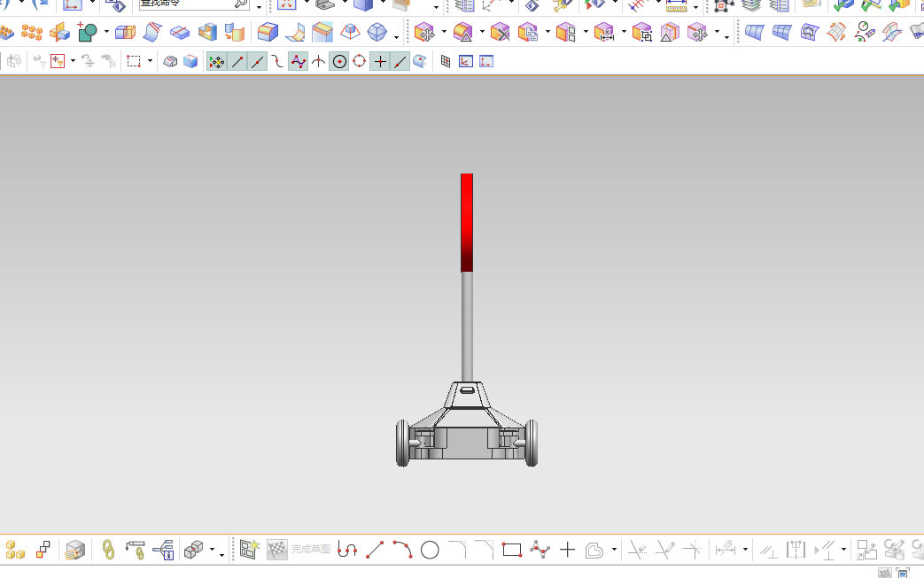Viewport: 924px width, 578px height.
Task: Open the rectangle selection dropdown arrow
Action: (x=150, y=60)
